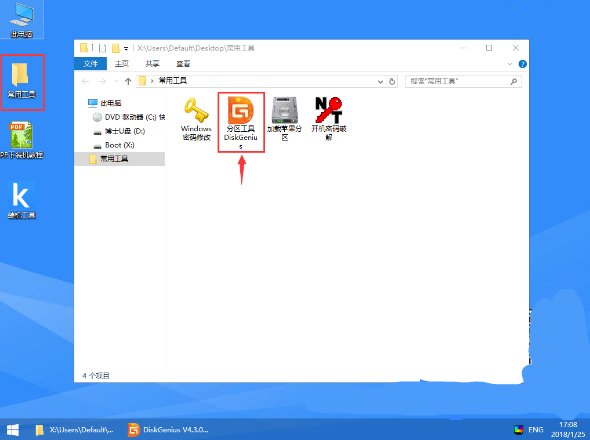Click the Windows Start button
Viewport: 590px width, 440px height.
tap(13, 430)
